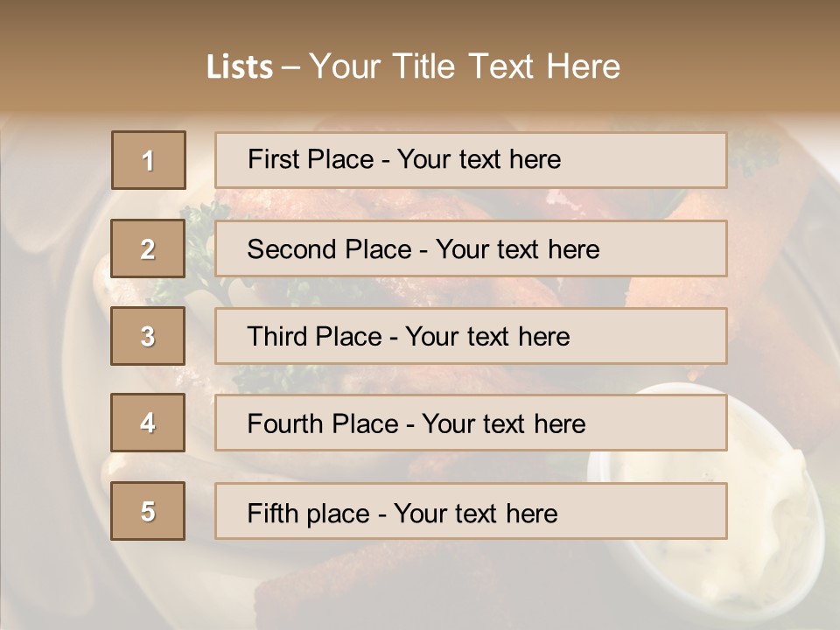Click the 'Fourth Place - Your text here' bar
This screenshot has height=630, width=840.
click(x=471, y=423)
